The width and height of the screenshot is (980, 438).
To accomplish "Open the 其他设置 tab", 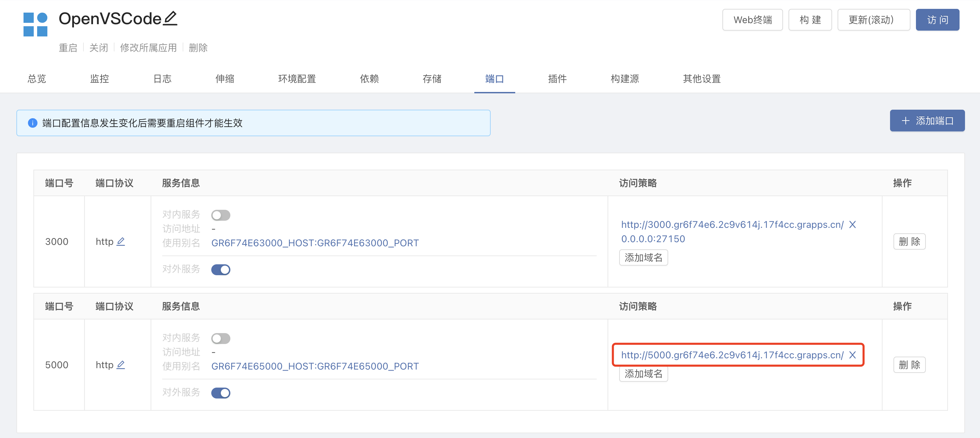I will [701, 79].
